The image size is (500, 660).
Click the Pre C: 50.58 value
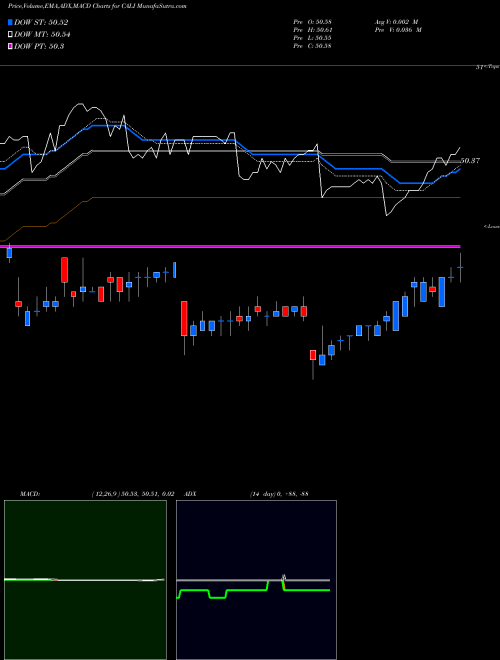[x=312, y=46]
